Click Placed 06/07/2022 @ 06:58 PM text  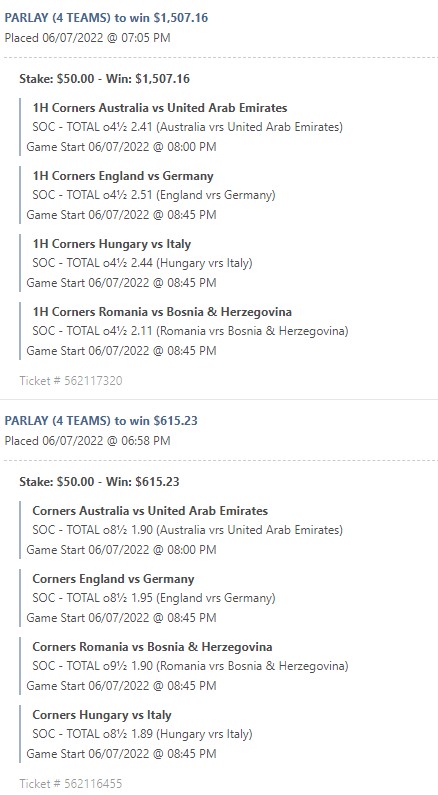pyautogui.click(x=87, y=441)
